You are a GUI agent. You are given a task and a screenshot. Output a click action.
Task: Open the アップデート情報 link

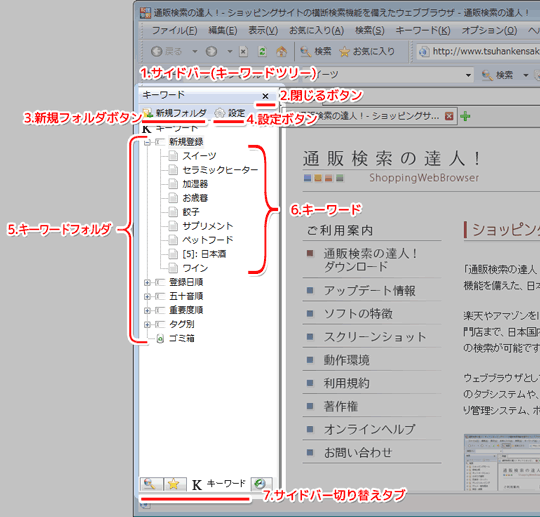[370, 291]
